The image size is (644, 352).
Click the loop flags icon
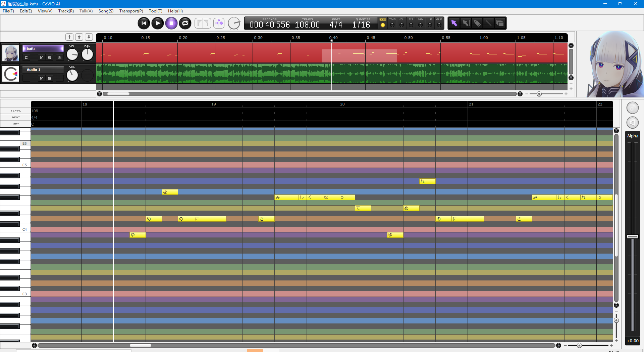tap(203, 23)
